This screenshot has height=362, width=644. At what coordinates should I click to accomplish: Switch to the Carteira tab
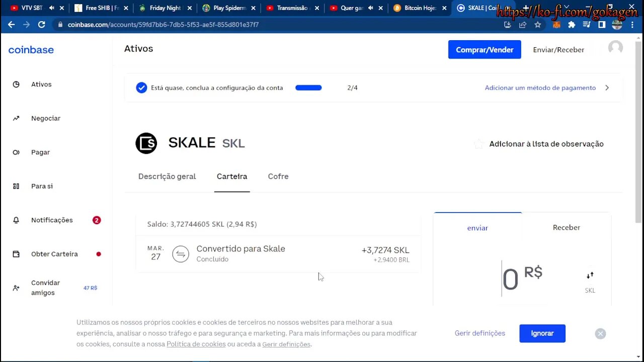tap(232, 176)
